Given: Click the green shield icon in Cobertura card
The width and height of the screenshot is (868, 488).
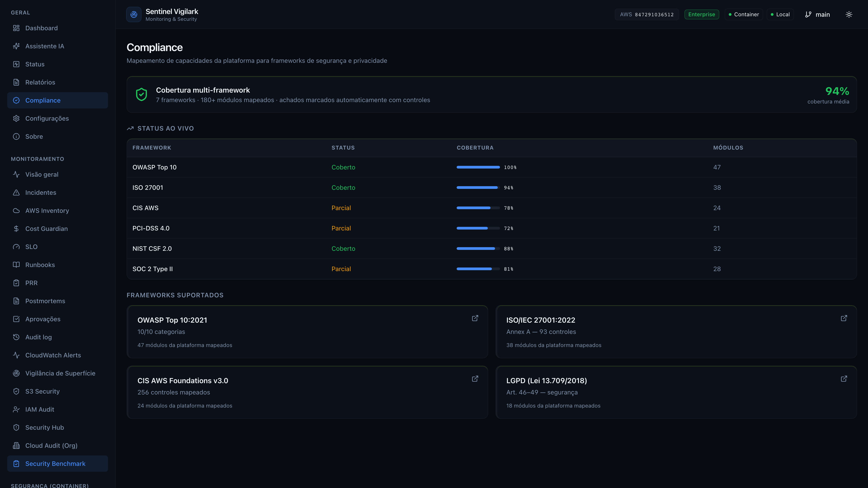Looking at the screenshot, I should (x=142, y=95).
